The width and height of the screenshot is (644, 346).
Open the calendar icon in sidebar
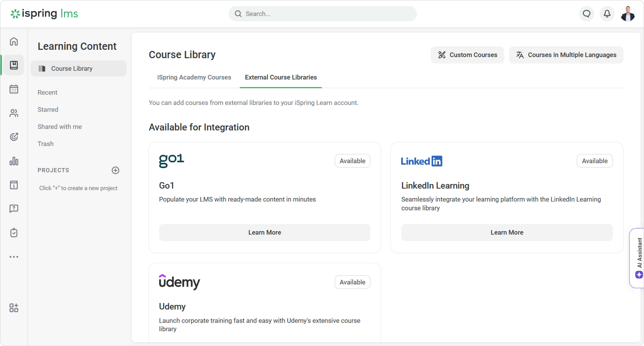pyautogui.click(x=14, y=89)
